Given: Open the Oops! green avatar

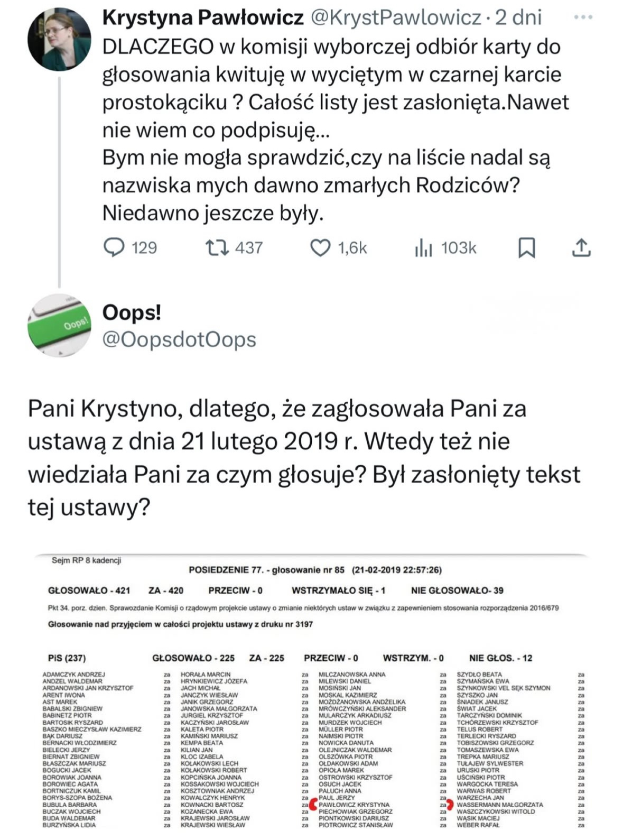Looking at the screenshot, I should (59, 325).
